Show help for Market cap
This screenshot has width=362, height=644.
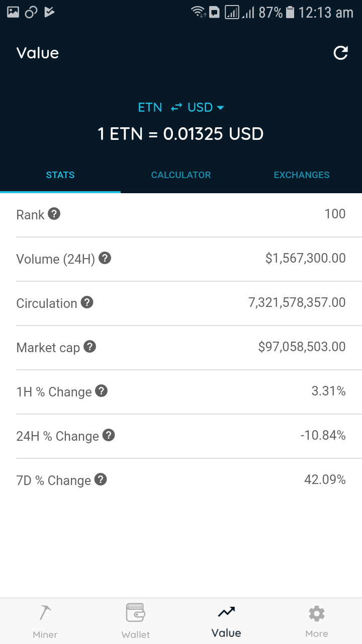89,347
